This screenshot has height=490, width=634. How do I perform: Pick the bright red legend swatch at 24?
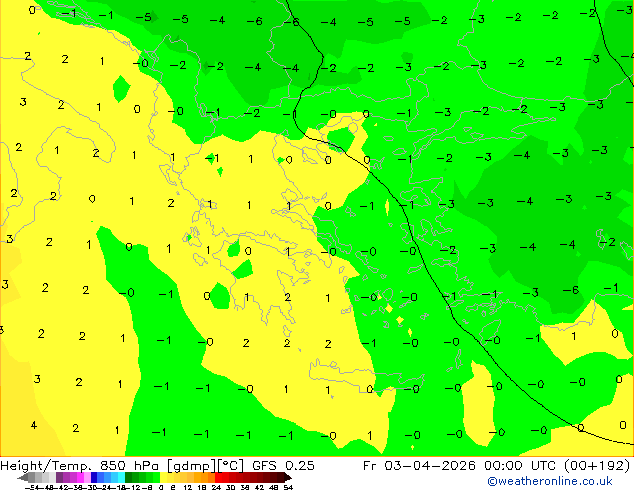[218, 477]
